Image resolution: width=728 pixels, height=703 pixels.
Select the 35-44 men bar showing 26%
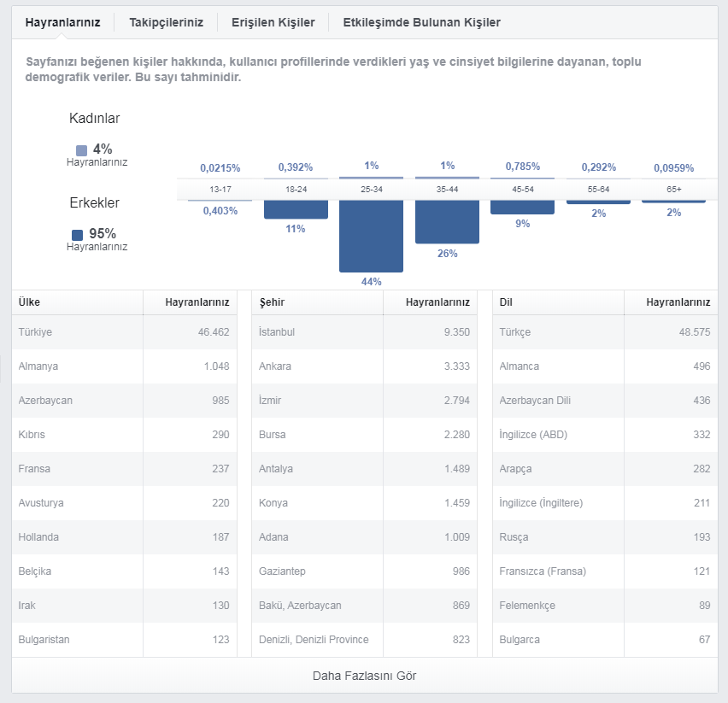[447, 222]
